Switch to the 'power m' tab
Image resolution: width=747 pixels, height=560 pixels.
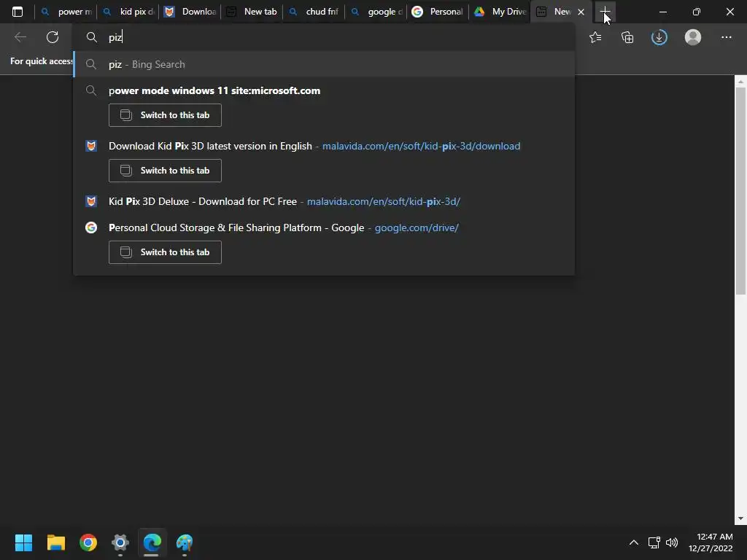coord(66,12)
